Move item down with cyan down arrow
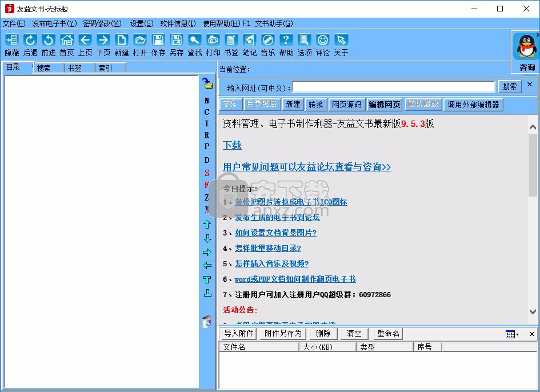The image size is (540, 392). click(x=207, y=238)
